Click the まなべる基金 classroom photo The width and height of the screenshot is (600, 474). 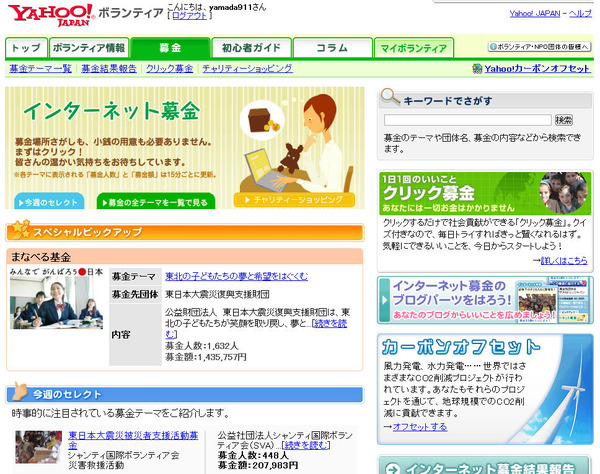click(56, 302)
